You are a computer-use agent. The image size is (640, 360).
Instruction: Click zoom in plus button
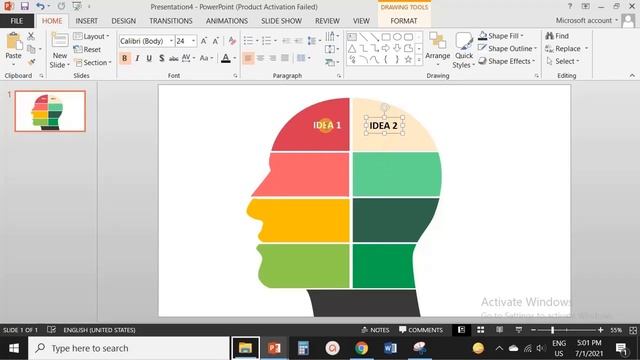click(600, 330)
